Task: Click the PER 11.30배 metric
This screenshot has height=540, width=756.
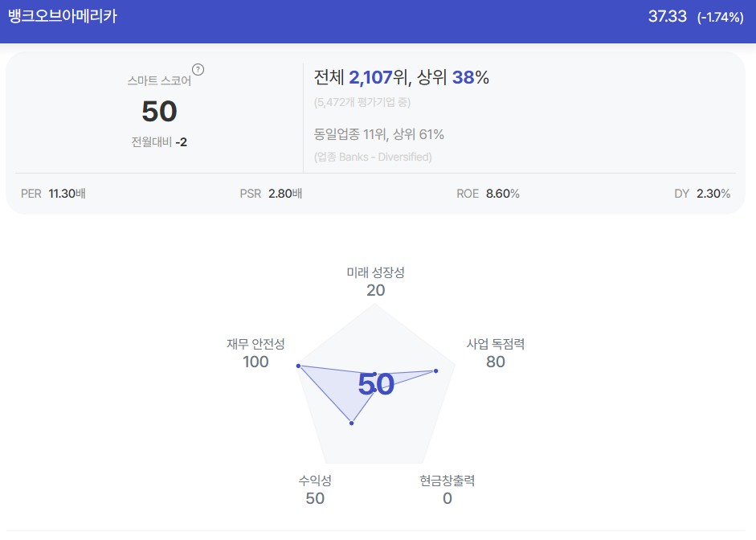Action: point(53,194)
